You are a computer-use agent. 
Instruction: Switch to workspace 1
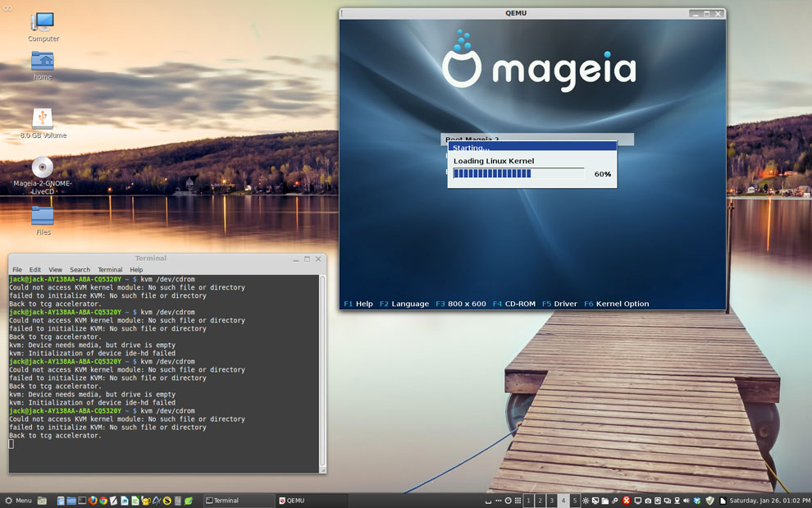(528, 501)
